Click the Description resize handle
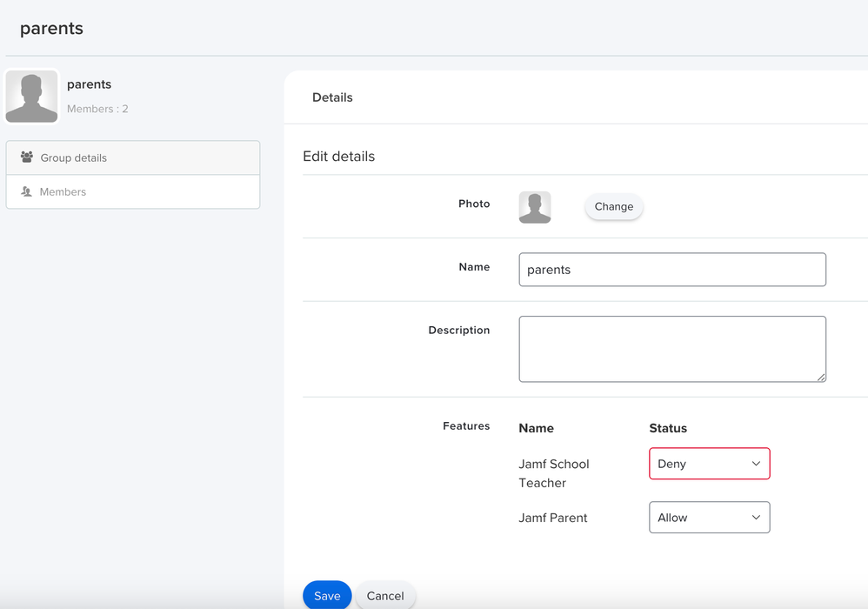The height and width of the screenshot is (609, 868). coord(821,377)
